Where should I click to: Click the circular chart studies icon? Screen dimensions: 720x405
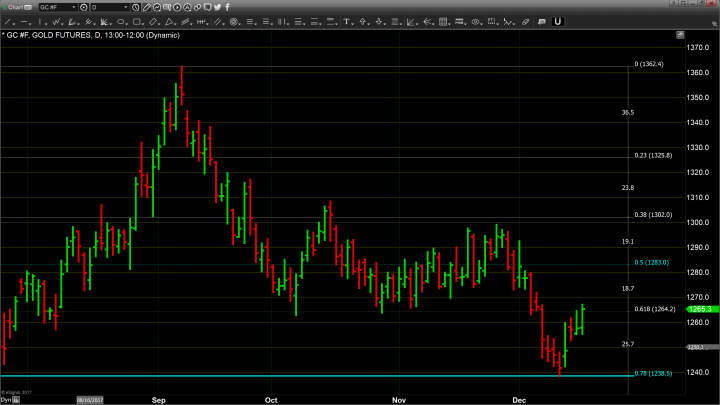(x=157, y=7)
